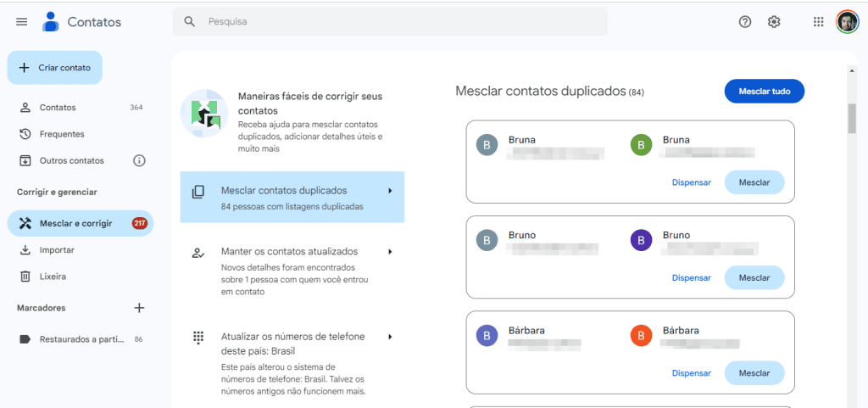Image resolution: width=868 pixels, height=408 pixels.
Task: Click the purple B avatar of second Bruno
Action: click(x=641, y=240)
